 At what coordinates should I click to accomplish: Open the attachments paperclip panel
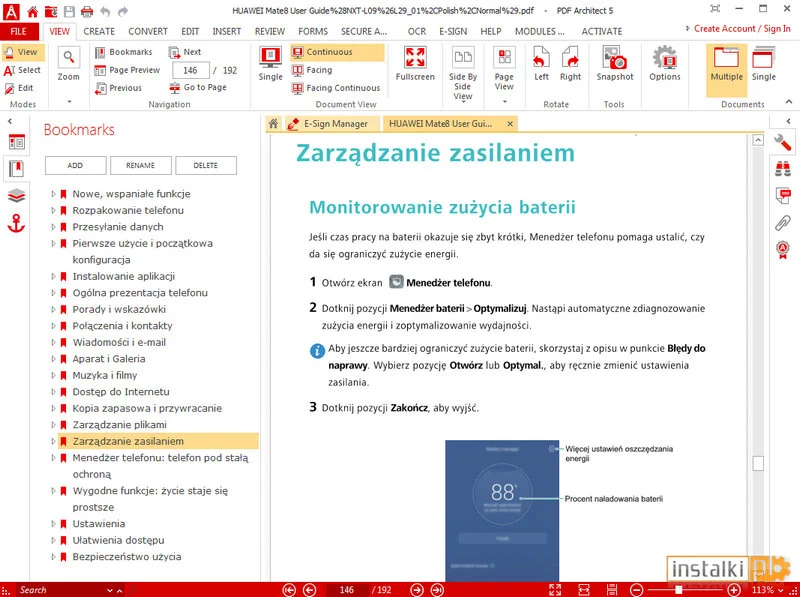pyautogui.click(x=783, y=222)
